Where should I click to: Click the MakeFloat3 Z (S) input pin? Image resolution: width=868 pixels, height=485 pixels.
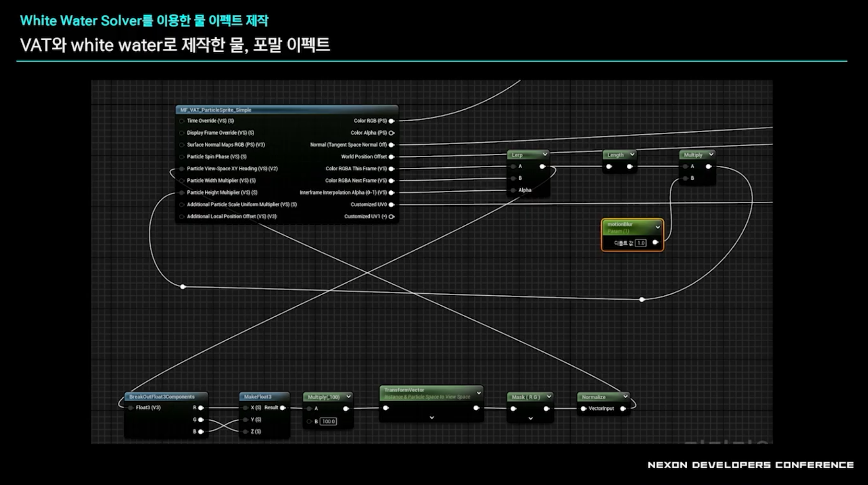tap(246, 432)
